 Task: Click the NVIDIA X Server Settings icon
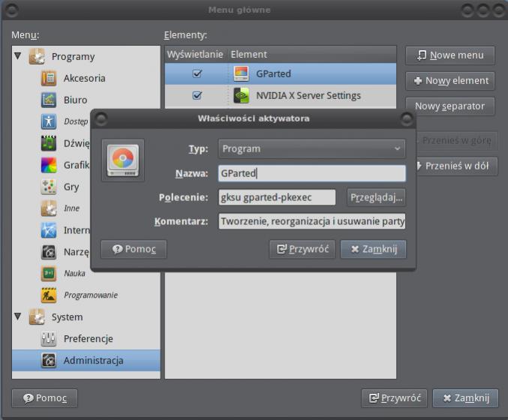click(242, 95)
